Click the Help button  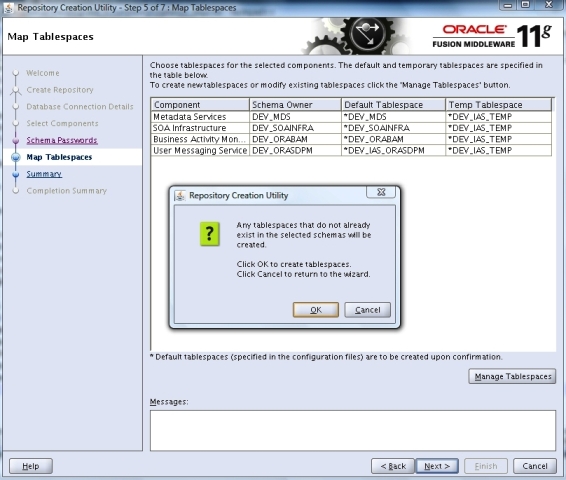31,466
